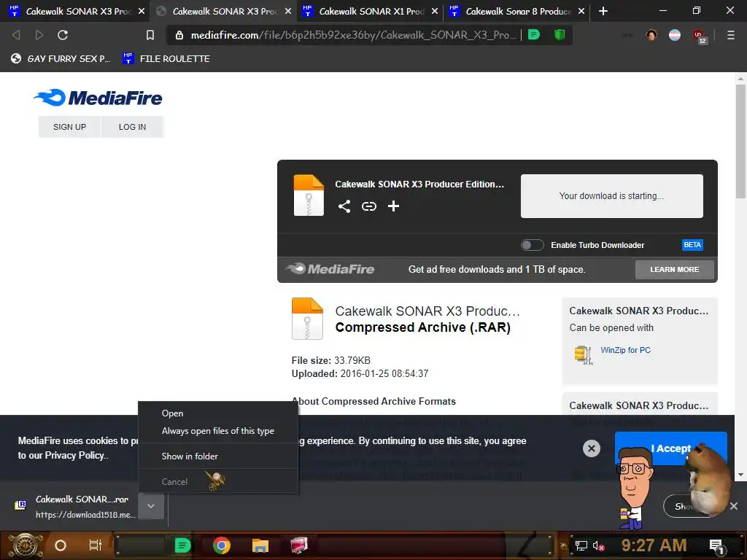
Task: Click the page vertical scrollbar thumb
Action: 740,141
